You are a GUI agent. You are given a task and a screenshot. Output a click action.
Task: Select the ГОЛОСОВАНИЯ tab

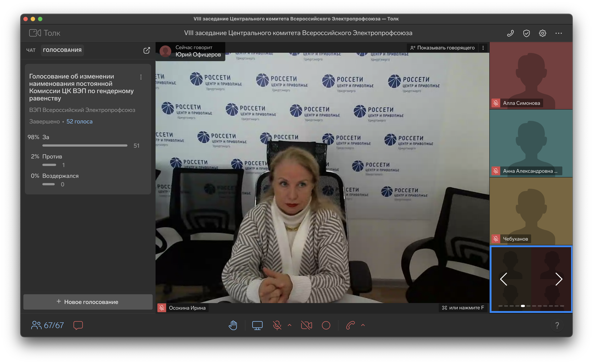pyautogui.click(x=62, y=50)
